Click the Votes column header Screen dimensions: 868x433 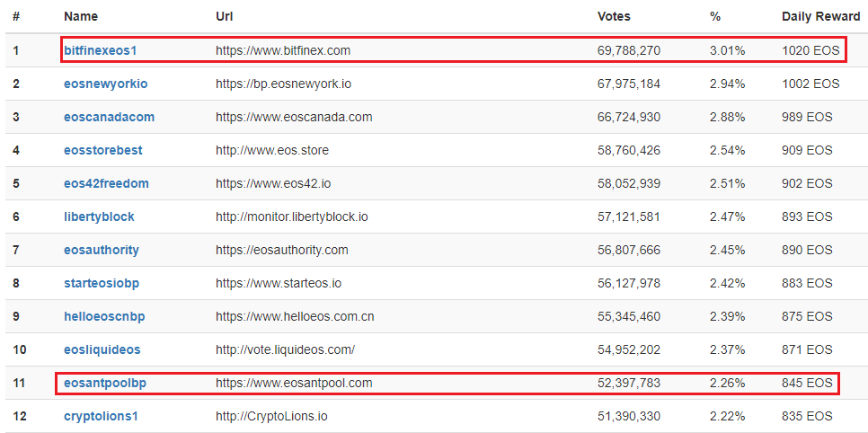[614, 16]
